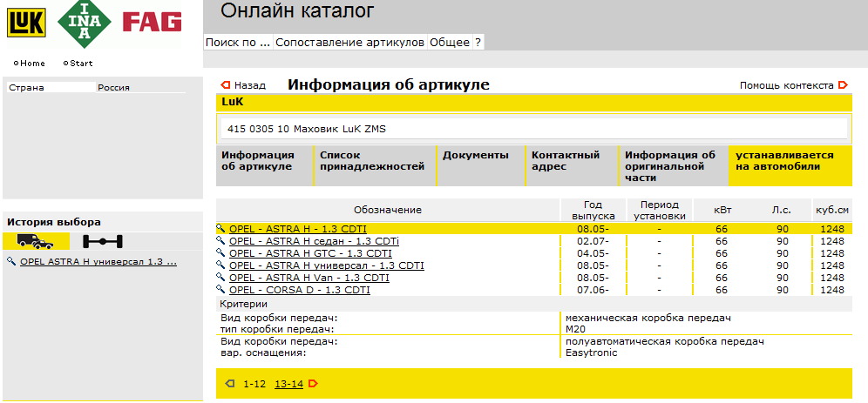Click year value 04.05- in GTC row
Screen dimensions: 868x403
(x=593, y=253)
